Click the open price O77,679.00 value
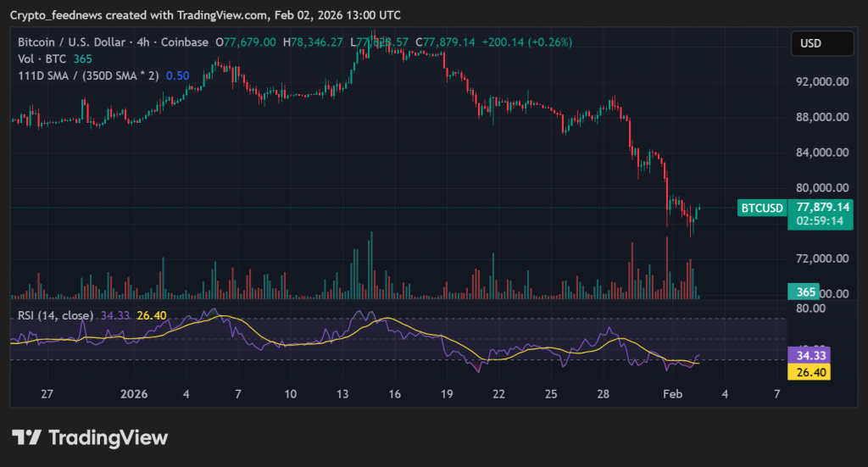This screenshot has height=467, width=868. click(x=246, y=42)
